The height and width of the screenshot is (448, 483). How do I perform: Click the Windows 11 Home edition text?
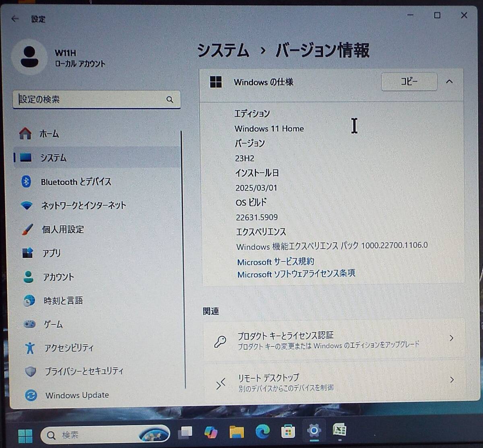click(269, 129)
